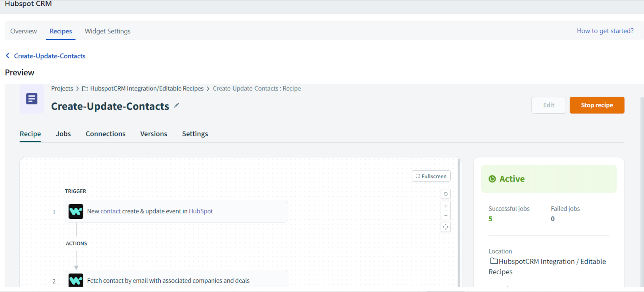Open the Recipes tab
644x292 pixels.
pyautogui.click(x=61, y=31)
